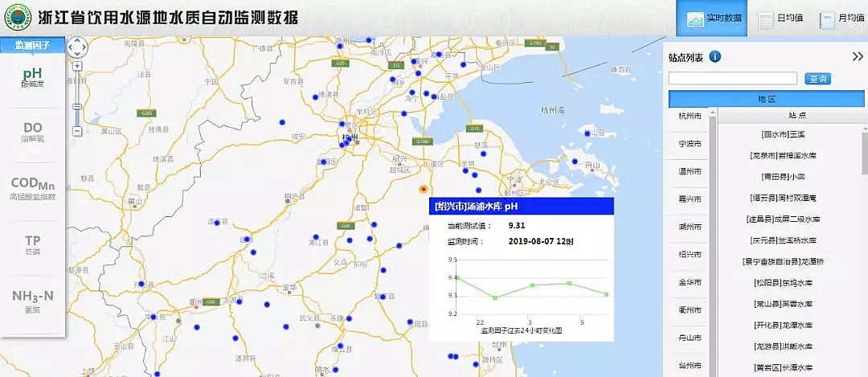This screenshot has width=868, height=377.
Task: Click the blue info icon beside 站点列表
Action: [x=715, y=56]
